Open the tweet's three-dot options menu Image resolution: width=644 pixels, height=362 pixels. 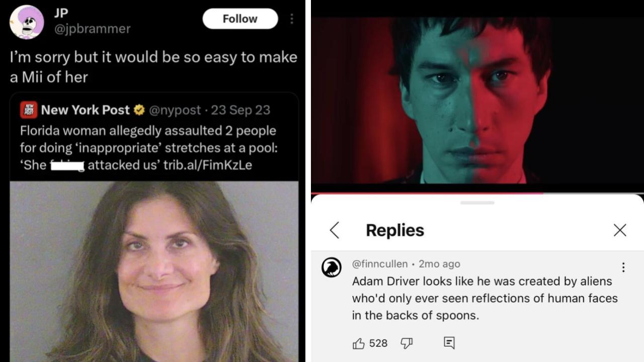click(x=291, y=19)
